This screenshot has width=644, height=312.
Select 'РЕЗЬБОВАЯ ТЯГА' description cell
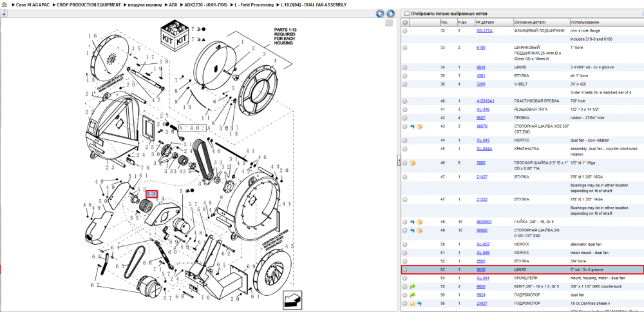pyautogui.click(x=531, y=110)
